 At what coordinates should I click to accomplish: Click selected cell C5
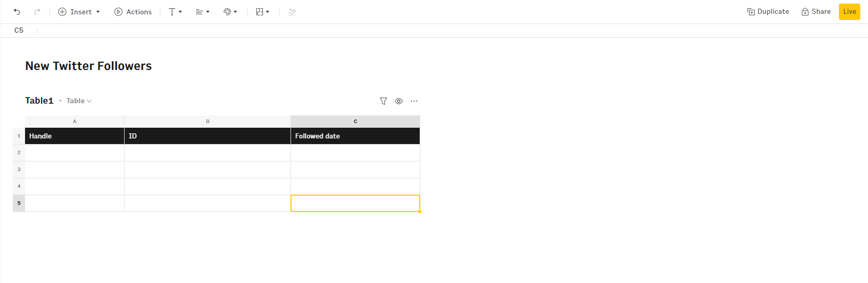click(355, 203)
